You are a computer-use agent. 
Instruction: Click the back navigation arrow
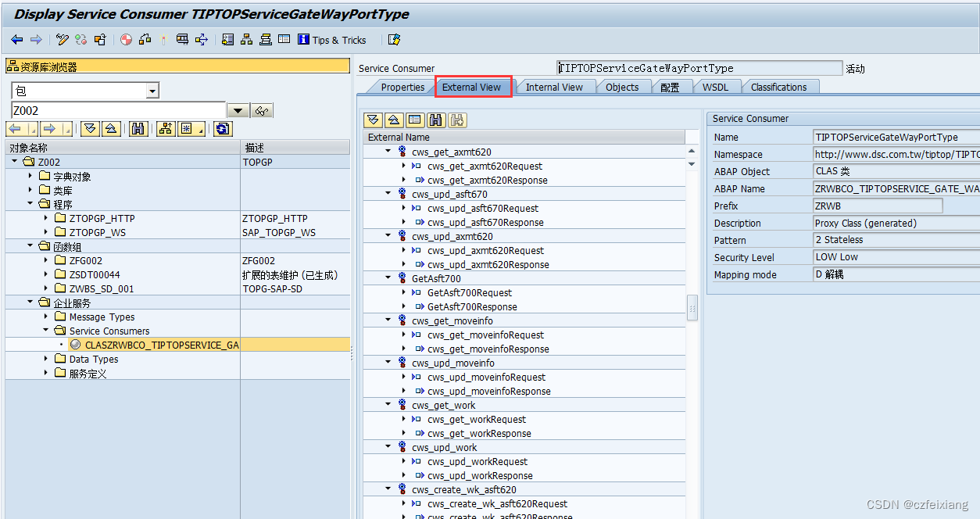(16, 39)
